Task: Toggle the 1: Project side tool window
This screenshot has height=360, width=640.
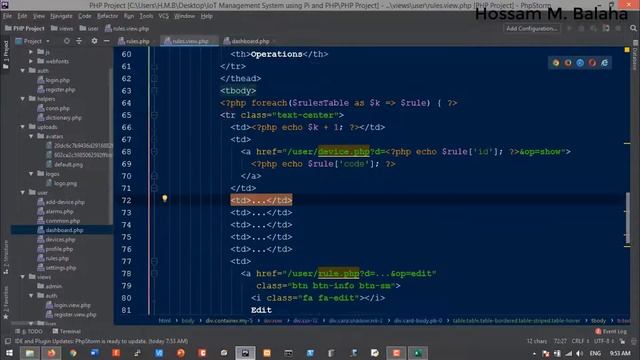Action: [x=6, y=54]
